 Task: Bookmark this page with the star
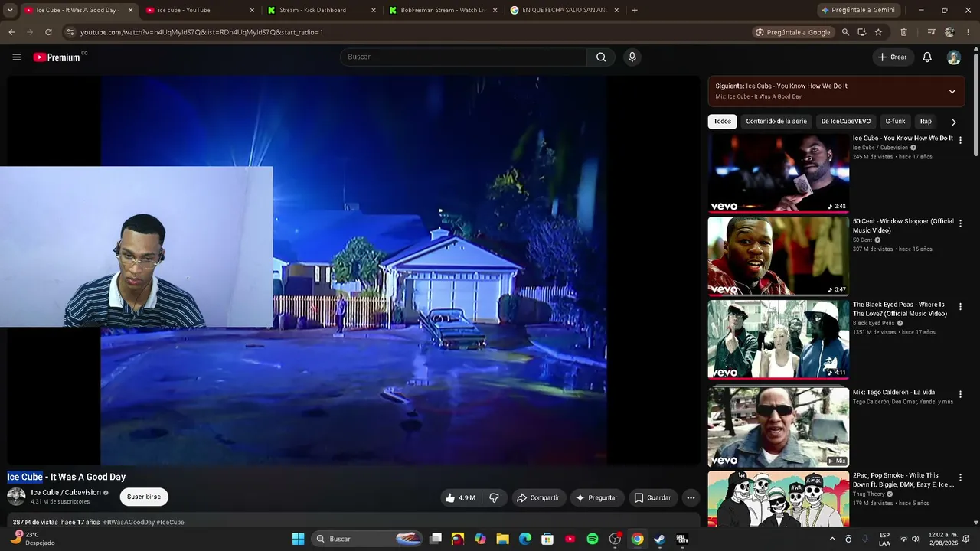pyautogui.click(x=878, y=32)
